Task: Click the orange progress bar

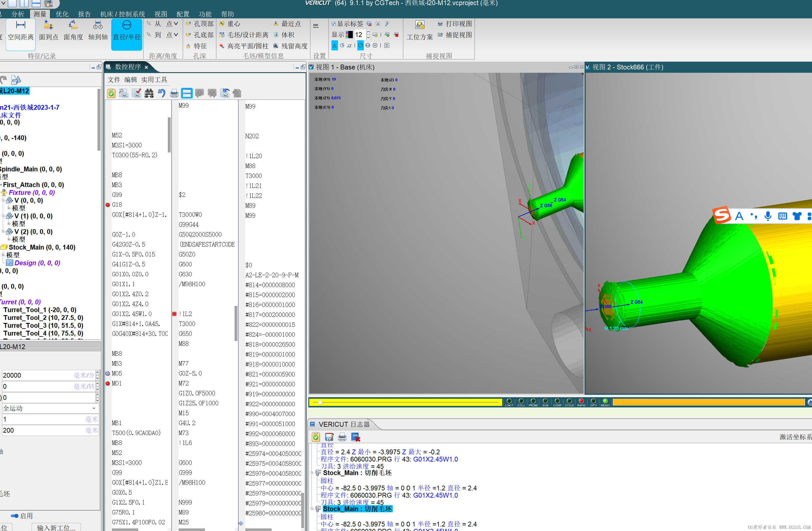Action: (709, 402)
